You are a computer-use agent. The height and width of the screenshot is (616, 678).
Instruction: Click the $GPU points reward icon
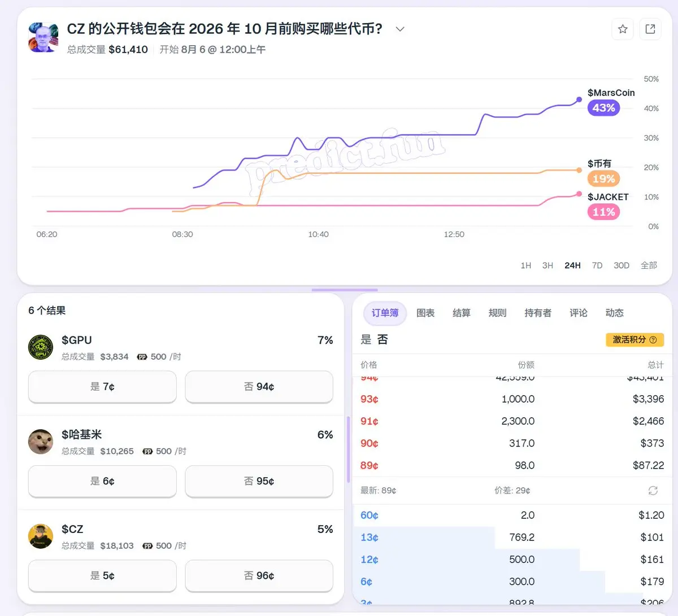point(142,357)
